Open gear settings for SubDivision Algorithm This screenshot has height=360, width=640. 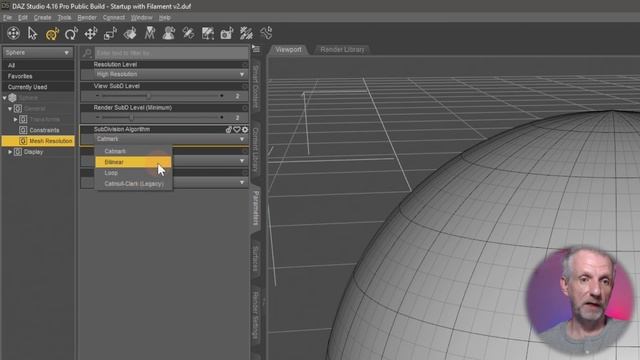tap(245, 129)
